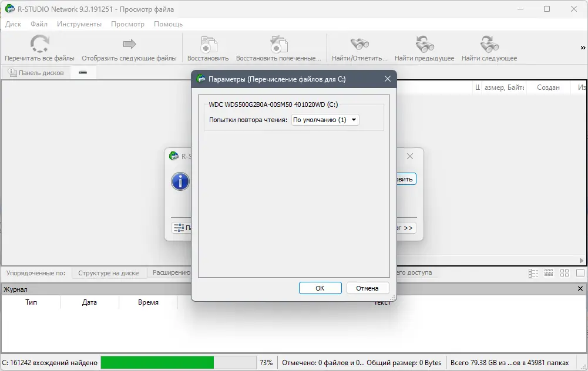The image size is (588, 371).
Task: Click the Восстановить recover toolbar icon
Action: pyautogui.click(x=208, y=45)
